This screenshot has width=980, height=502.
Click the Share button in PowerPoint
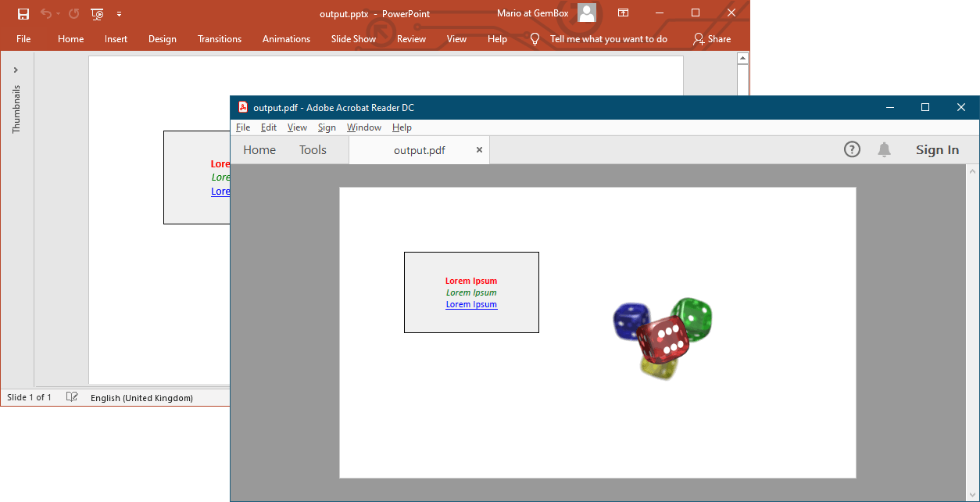point(712,39)
